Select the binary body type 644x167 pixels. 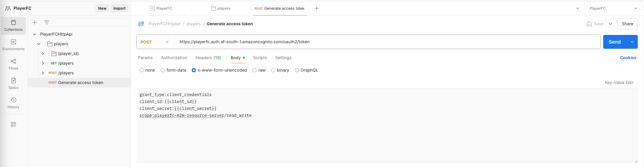(x=273, y=70)
